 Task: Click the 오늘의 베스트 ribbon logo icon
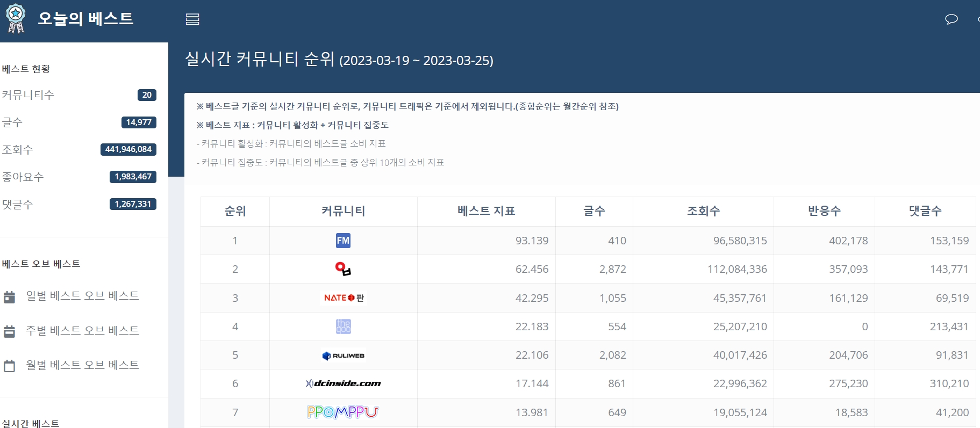16,19
